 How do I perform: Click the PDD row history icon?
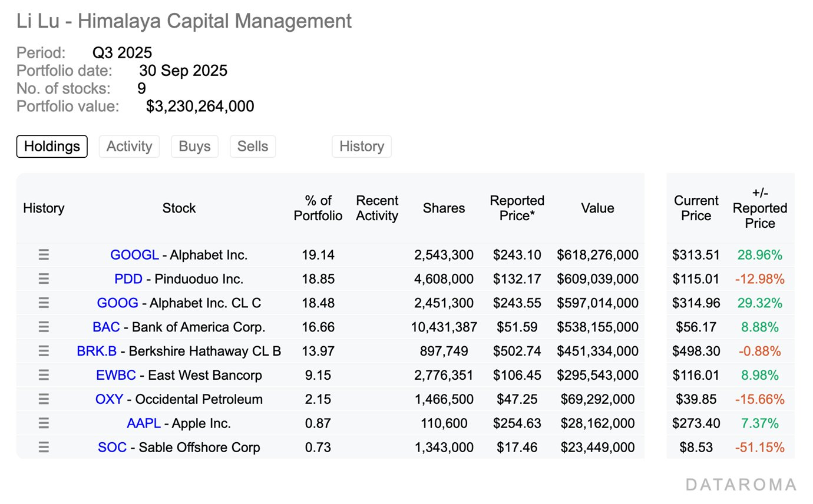44,279
